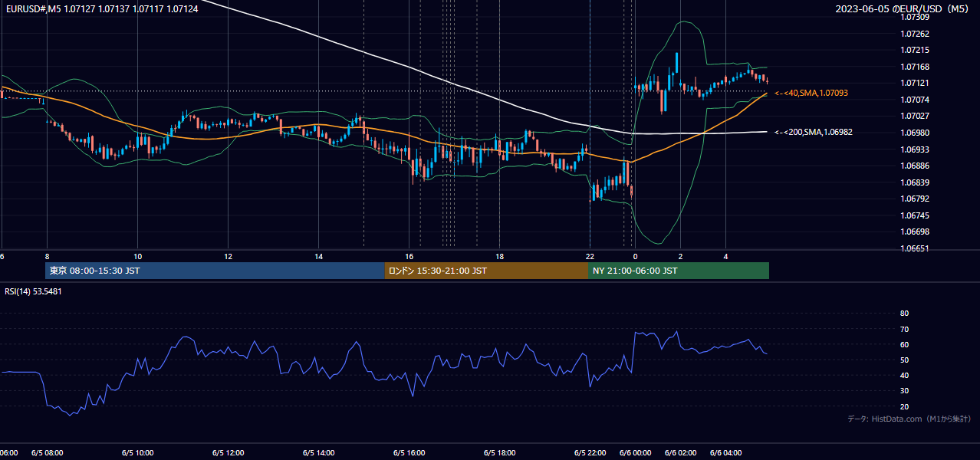Click RSI scale level 60
The image size is (980, 460).
coord(904,344)
